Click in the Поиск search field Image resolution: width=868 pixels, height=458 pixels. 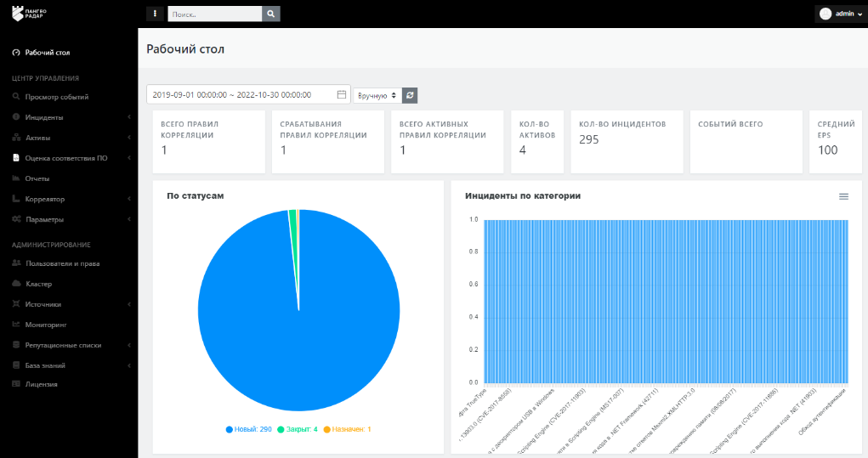(x=215, y=14)
